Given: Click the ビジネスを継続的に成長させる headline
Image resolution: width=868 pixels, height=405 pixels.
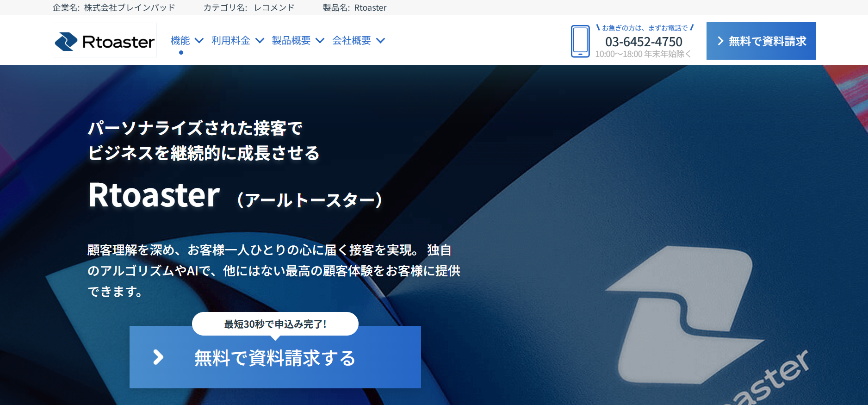Looking at the screenshot, I should (204, 153).
